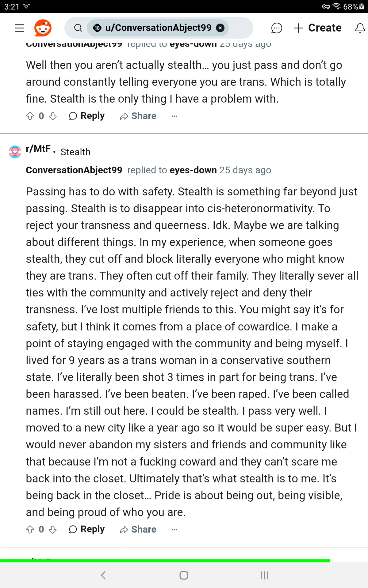Open the hamburger navigation menu

19,28
